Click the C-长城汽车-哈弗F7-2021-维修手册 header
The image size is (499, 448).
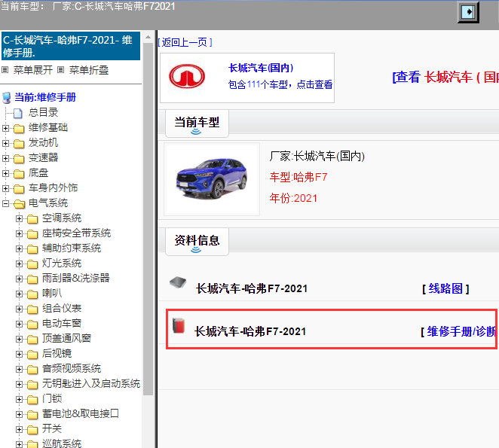pyautogui.click(x=71, y=46)
